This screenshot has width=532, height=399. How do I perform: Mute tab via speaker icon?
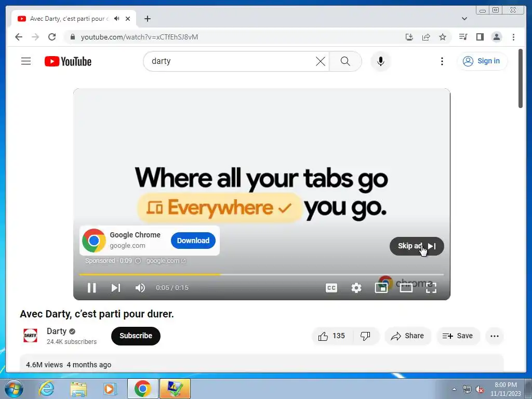pyautogui.click(x=117, y=19)
